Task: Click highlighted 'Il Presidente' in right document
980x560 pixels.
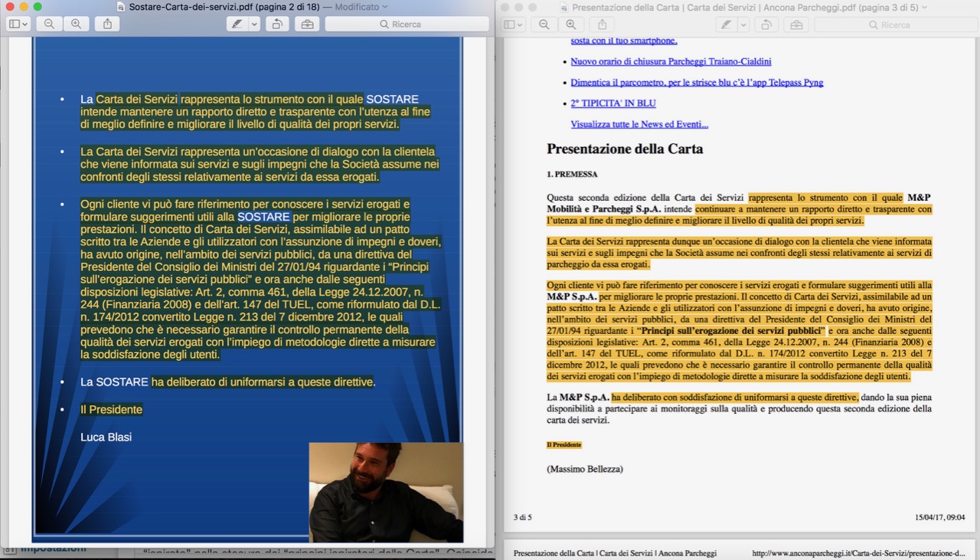Action: pos(564,445)
